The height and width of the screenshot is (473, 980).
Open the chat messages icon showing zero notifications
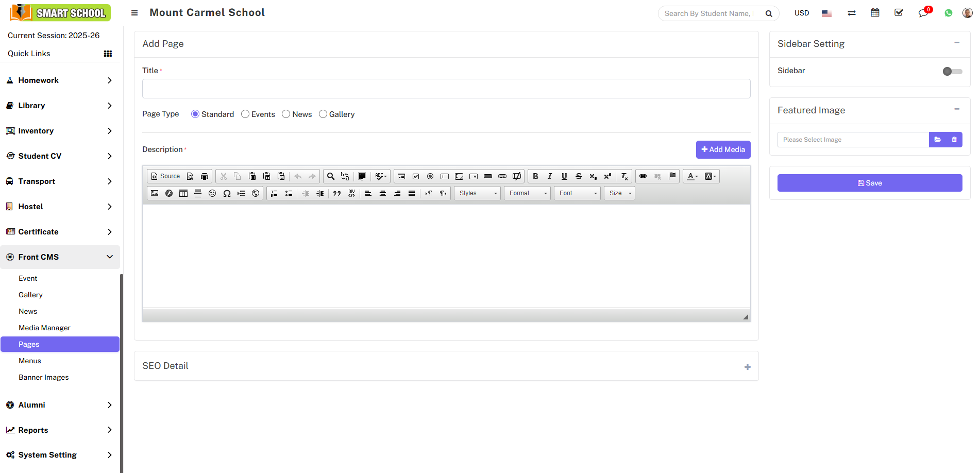tap(923, 12)
